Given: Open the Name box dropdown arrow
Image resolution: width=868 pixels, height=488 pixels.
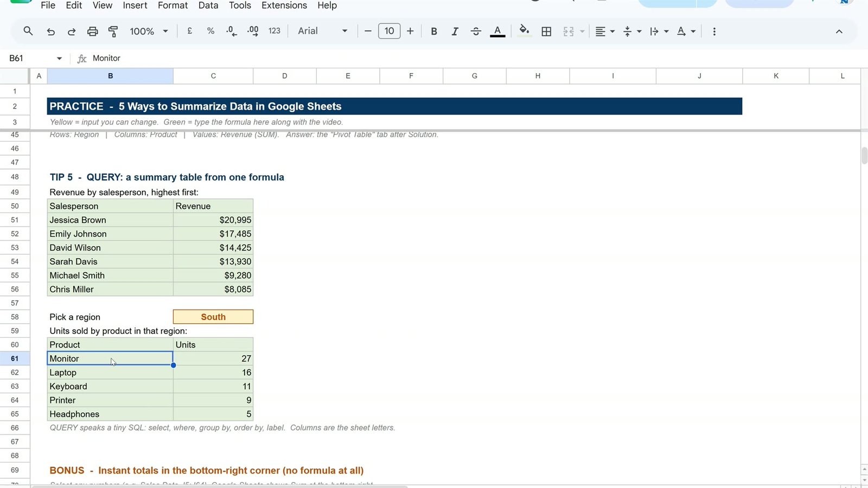Looking at the screenshot, I should point(59,58).
